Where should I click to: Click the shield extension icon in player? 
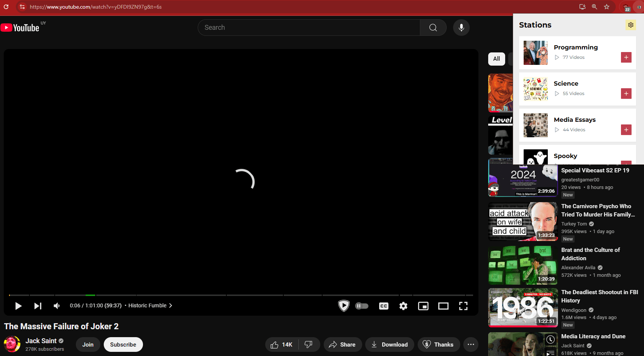(344, 306)
